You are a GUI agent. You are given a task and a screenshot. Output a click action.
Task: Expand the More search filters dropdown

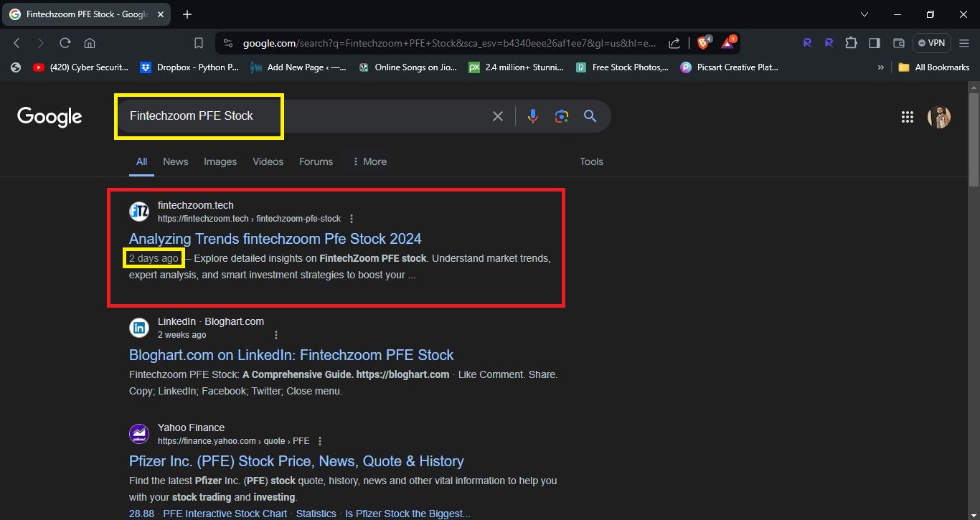[x=369, y=161]
